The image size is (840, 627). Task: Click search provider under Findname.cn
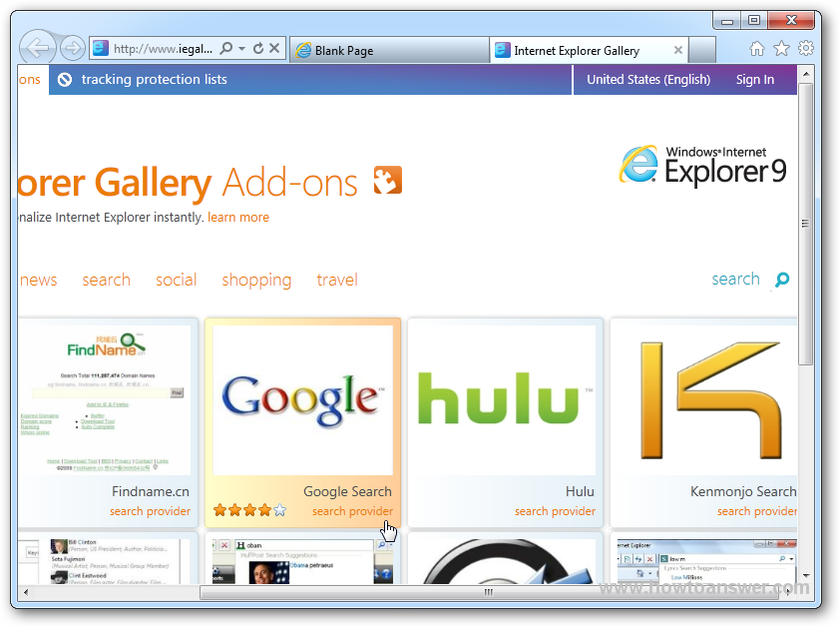click(x=150, y=511)
